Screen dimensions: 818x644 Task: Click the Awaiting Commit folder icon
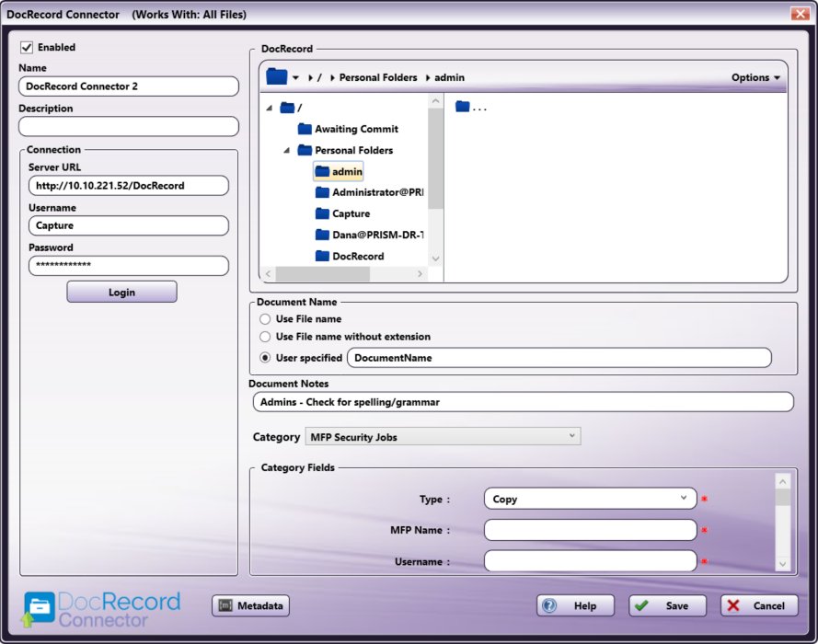point(305,129)
